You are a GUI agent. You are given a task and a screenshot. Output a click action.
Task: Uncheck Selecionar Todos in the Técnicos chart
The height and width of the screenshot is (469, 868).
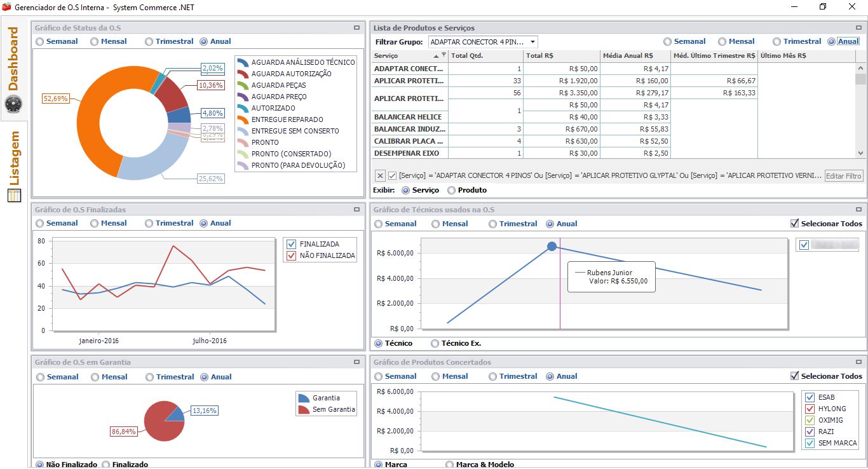[794, 224]
